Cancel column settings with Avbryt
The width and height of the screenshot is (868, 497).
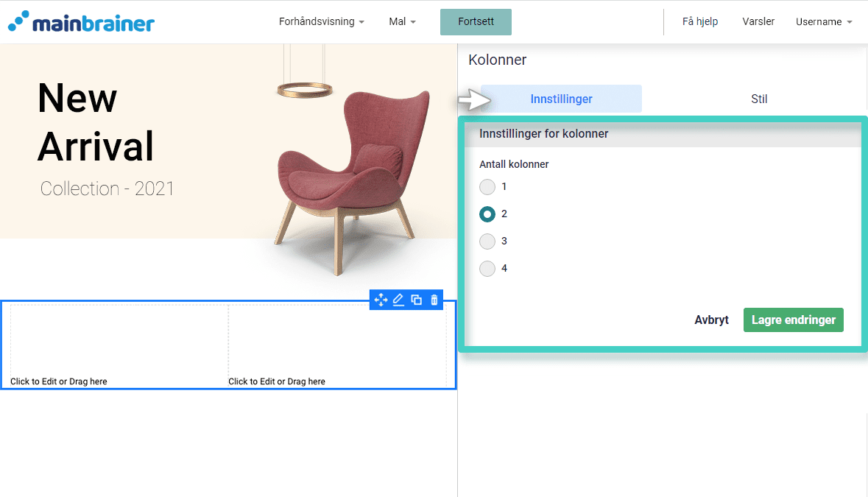coord(711,320)
